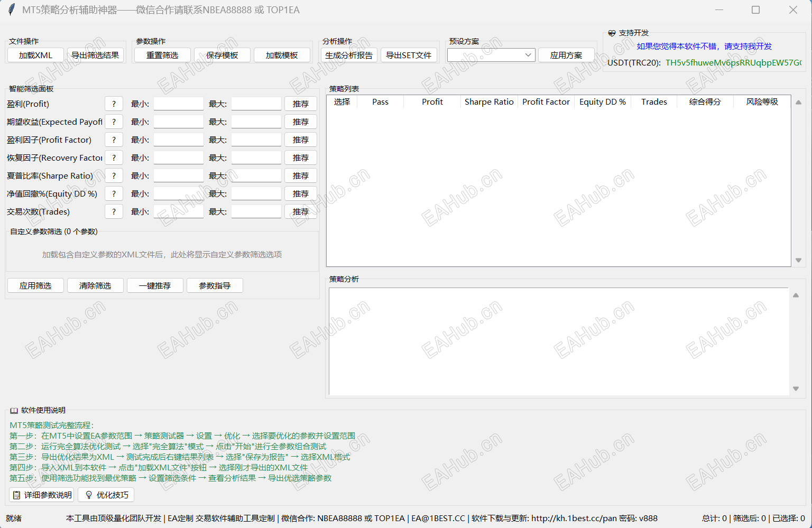Sort by 综合得分 column header
Screen dimensions: 812x528
click(x=705, y=102)
